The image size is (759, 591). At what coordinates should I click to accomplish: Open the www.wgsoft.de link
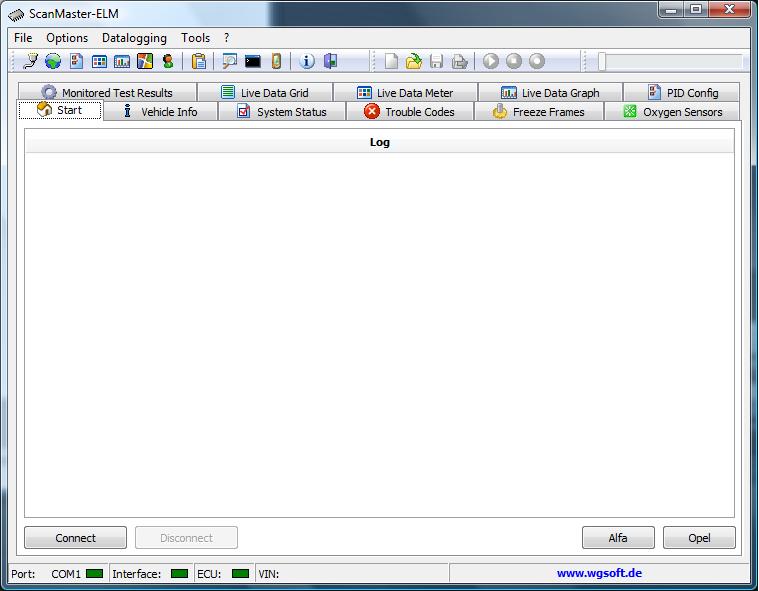[599, 574]
